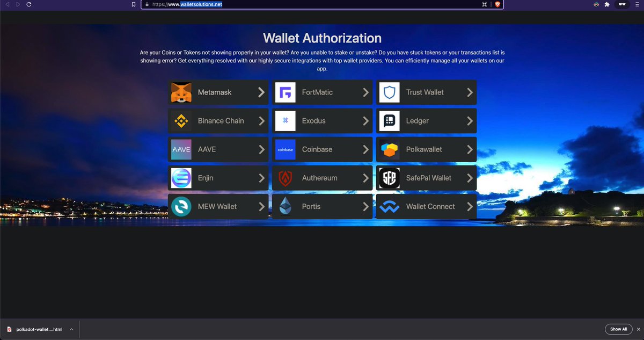Screen dimensions: 644x340
Task: Open the extensions puzzle icon
Action: coord(607,4)
